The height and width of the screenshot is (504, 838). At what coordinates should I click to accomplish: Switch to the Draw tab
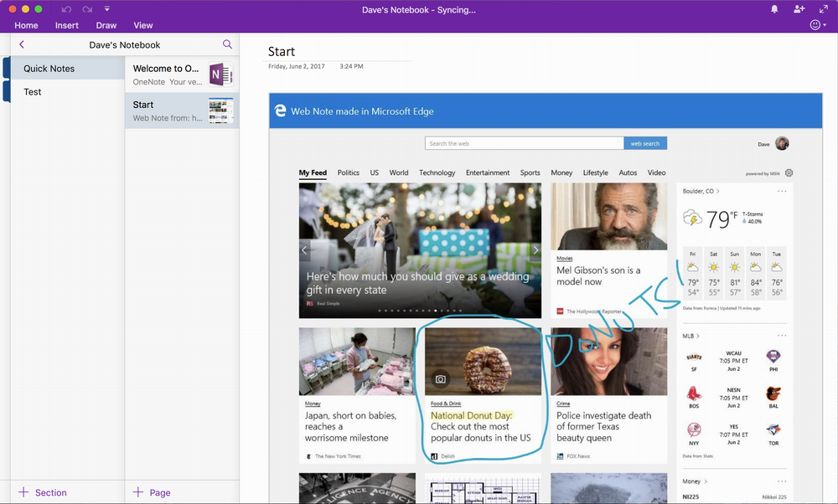pyautogui.click(x=106, y=25)
